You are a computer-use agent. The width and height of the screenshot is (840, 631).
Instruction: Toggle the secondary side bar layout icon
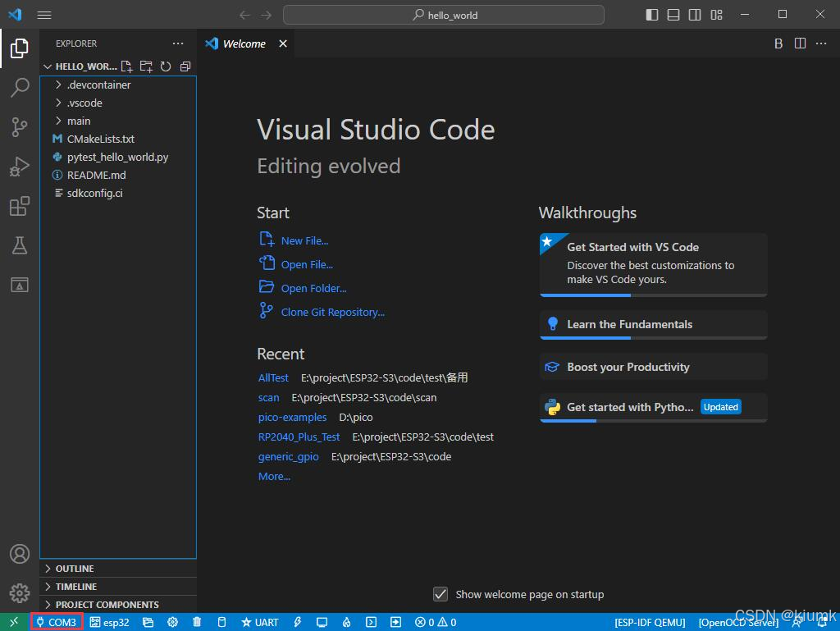point(695,15)
